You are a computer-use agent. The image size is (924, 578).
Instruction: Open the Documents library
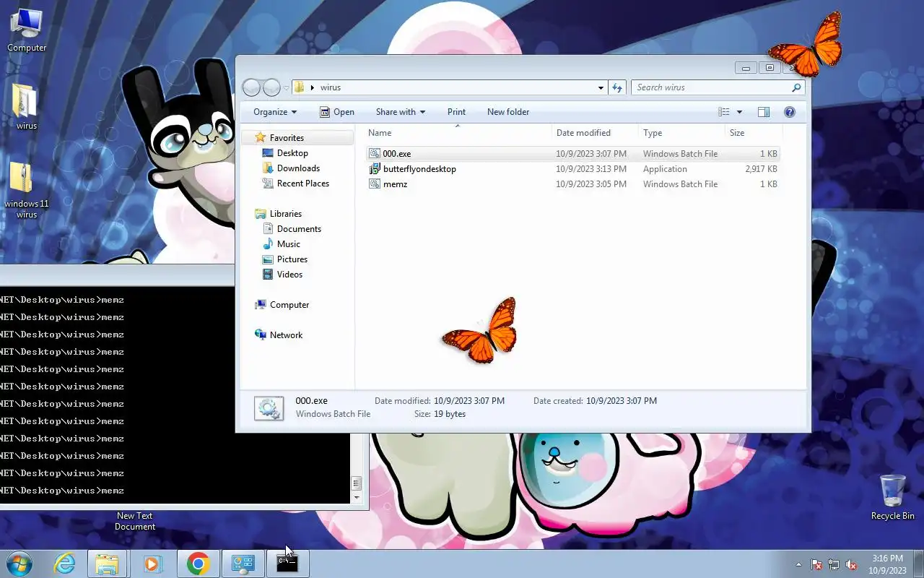point(299,229)
